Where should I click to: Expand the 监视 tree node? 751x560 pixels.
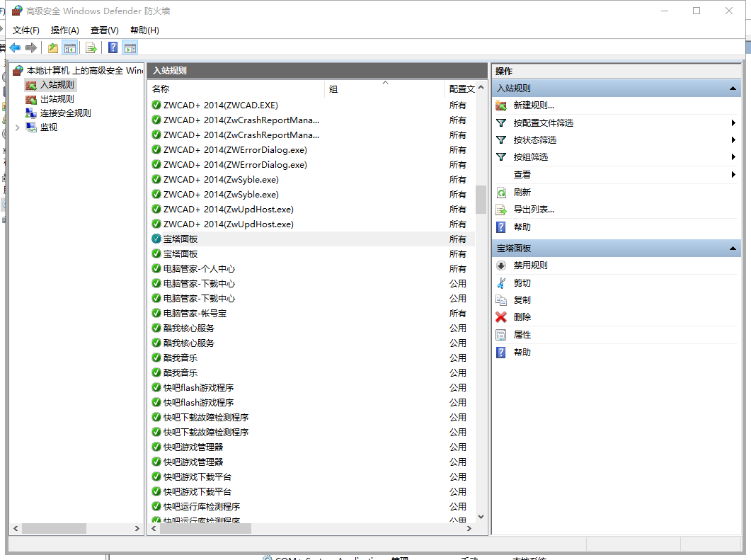click(17, 127)
